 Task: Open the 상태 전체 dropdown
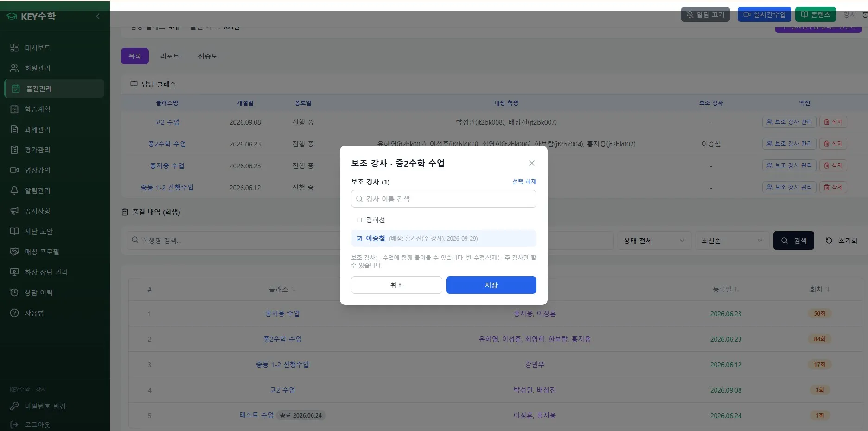(654, 241)
